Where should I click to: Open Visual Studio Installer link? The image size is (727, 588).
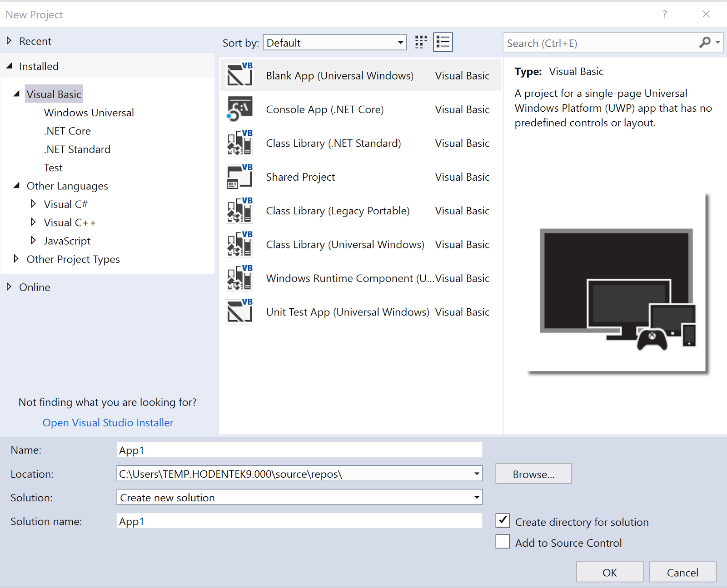pos(108,422)
